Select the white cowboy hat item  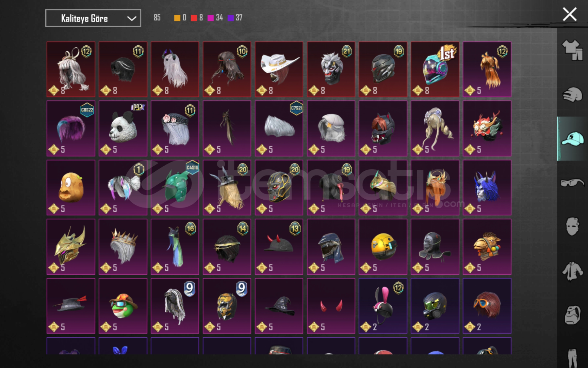pyautogui.click(x=279, y=70)
